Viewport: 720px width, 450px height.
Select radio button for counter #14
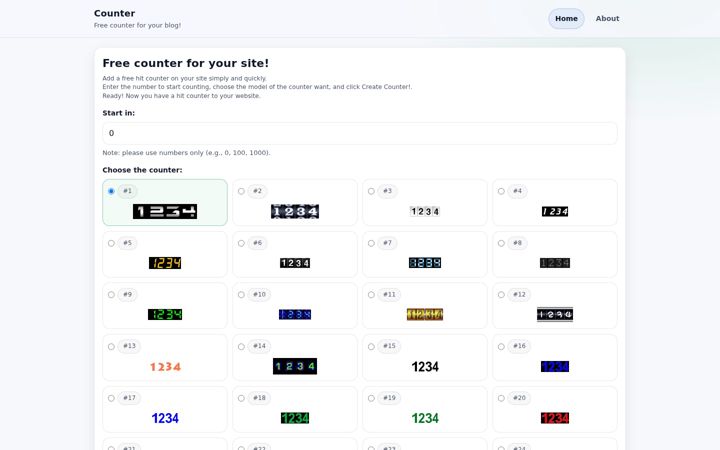pyautogui.click(x=241, y=346)
